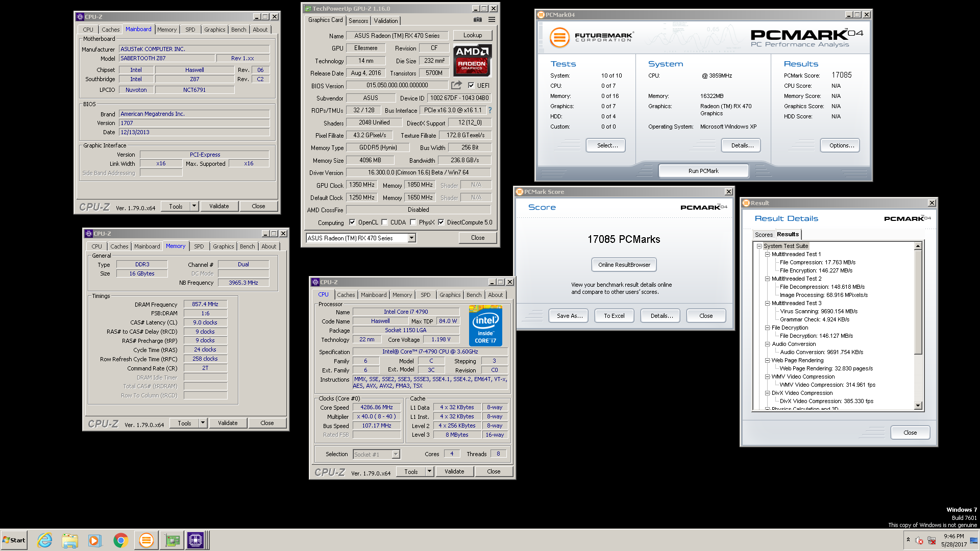
Task: Open Bench tab in CPU-Z CPU window
Action: [474, 295]
